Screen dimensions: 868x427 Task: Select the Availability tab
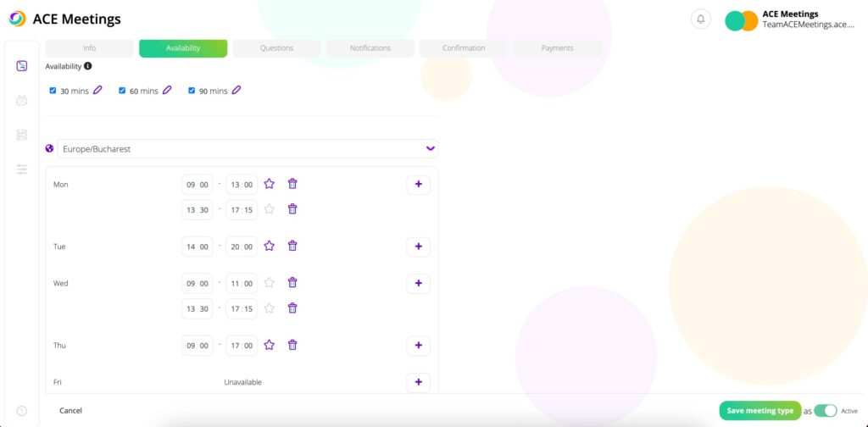click(183, 48)
